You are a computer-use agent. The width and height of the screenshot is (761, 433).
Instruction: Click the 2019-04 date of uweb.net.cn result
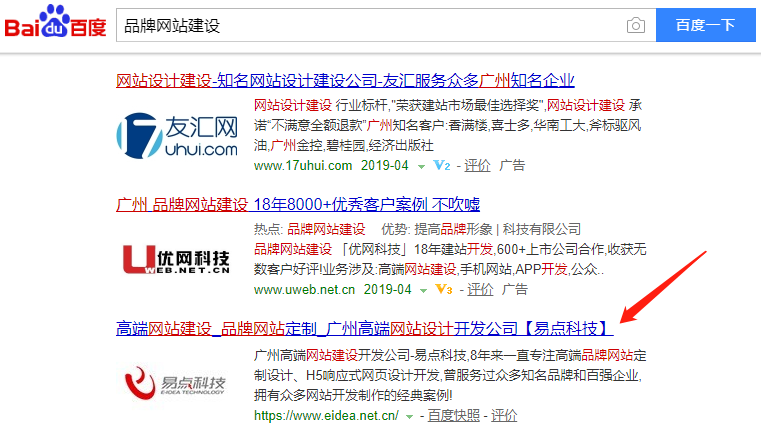(x=387, y=290)
